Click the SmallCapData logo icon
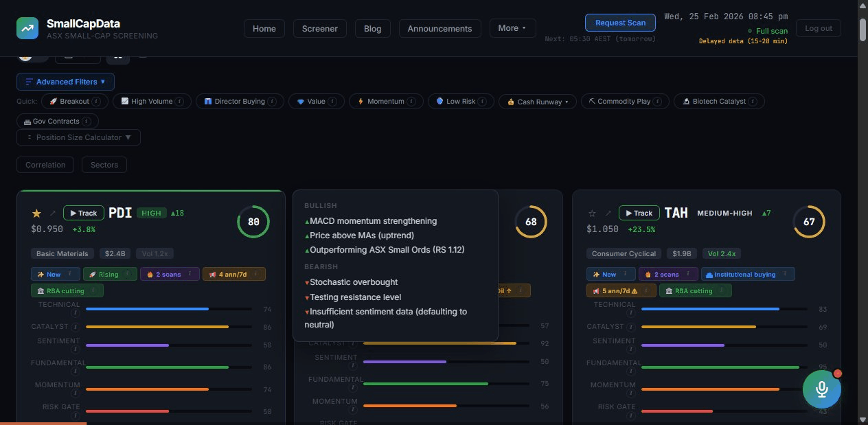The image size is (868, 425). click(27, 28)
